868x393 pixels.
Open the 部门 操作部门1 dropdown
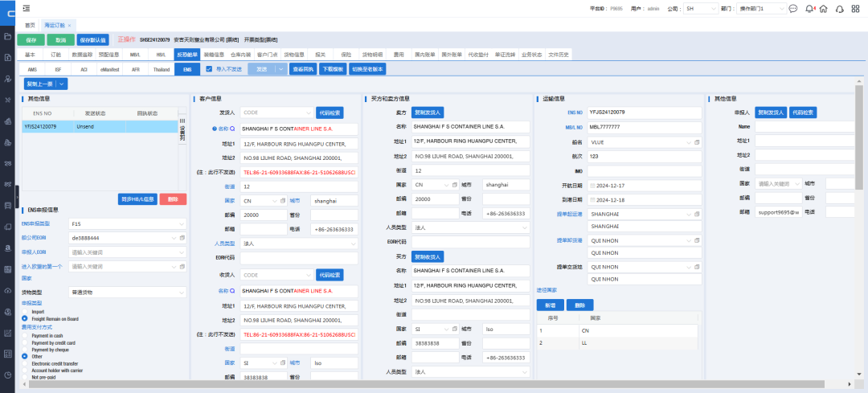coord(762,9)
